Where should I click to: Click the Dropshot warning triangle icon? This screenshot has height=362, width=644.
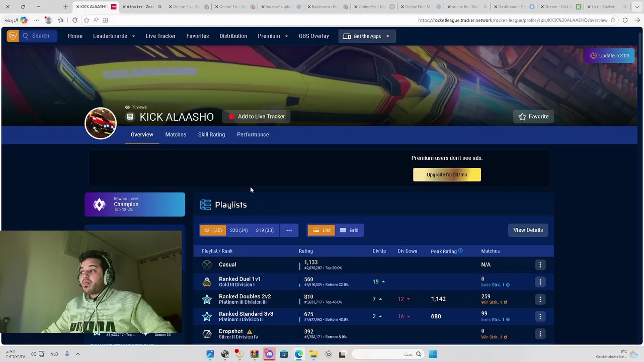tap(249, 332)
